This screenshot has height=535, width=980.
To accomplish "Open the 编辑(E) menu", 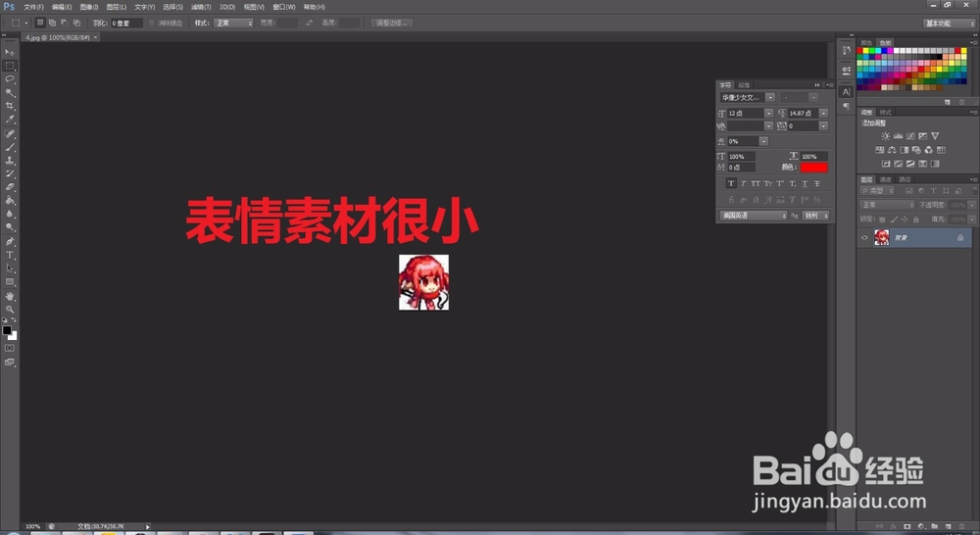I will coord(61,7).
